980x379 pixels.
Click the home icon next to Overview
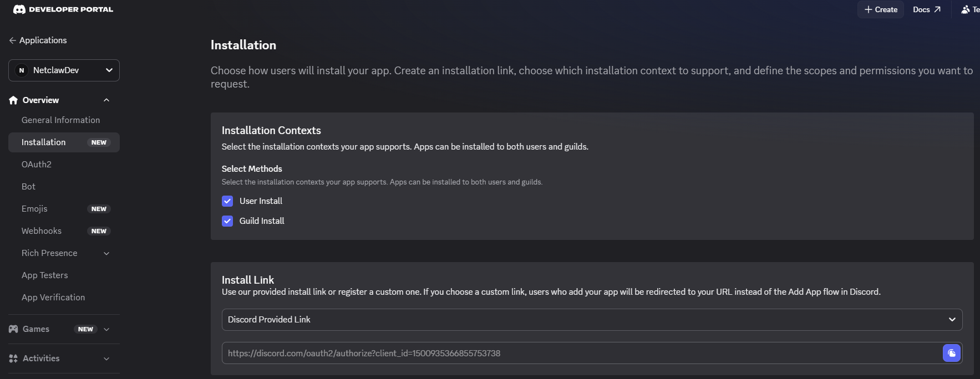coord(13,100)
